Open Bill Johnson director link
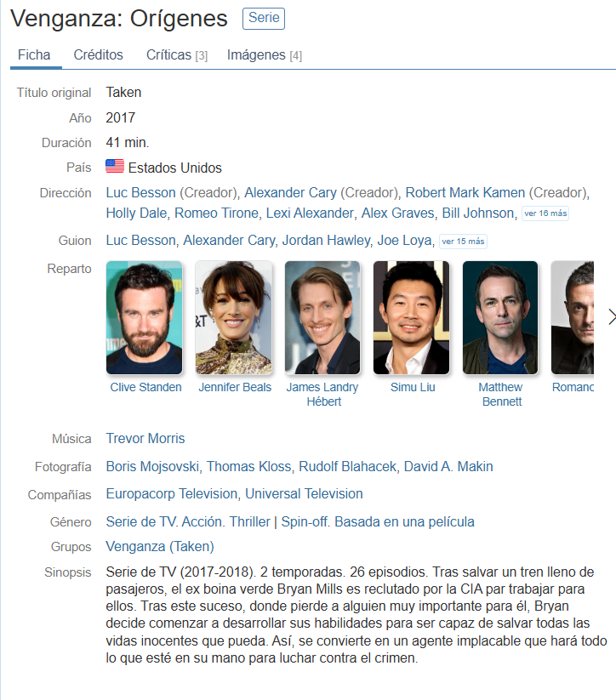 pos(478,213)
